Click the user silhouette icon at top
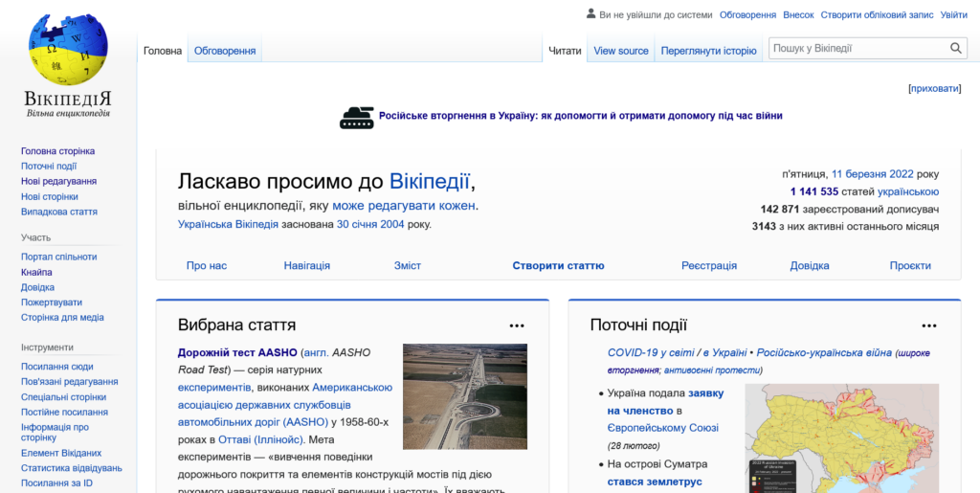This screenshot has width=980, height=493. pyautogui.click(x=590, y=14)
